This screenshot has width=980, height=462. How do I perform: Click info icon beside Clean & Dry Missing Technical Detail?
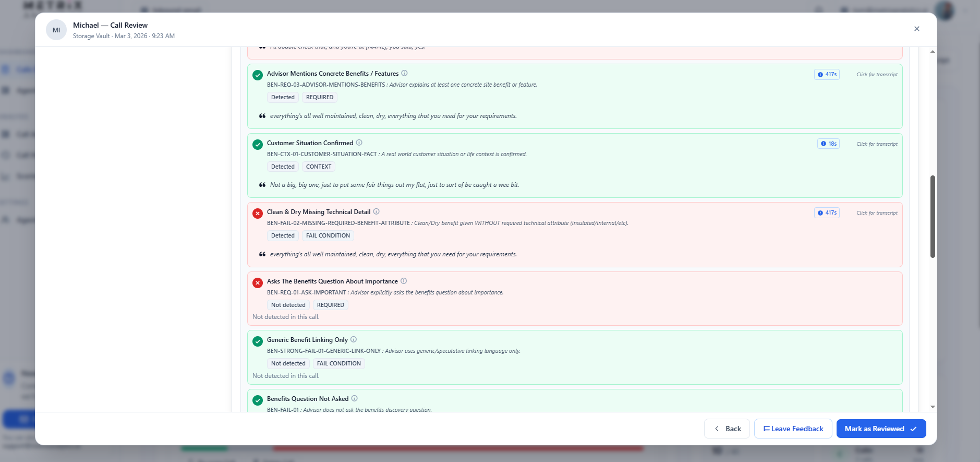[x=376, y=212]
